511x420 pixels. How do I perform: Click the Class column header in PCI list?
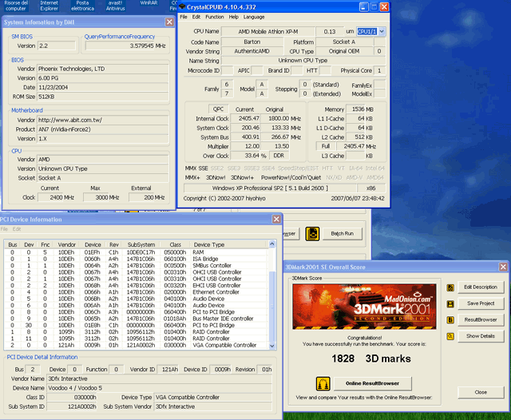pyautogui.click(x=175, y=244)
